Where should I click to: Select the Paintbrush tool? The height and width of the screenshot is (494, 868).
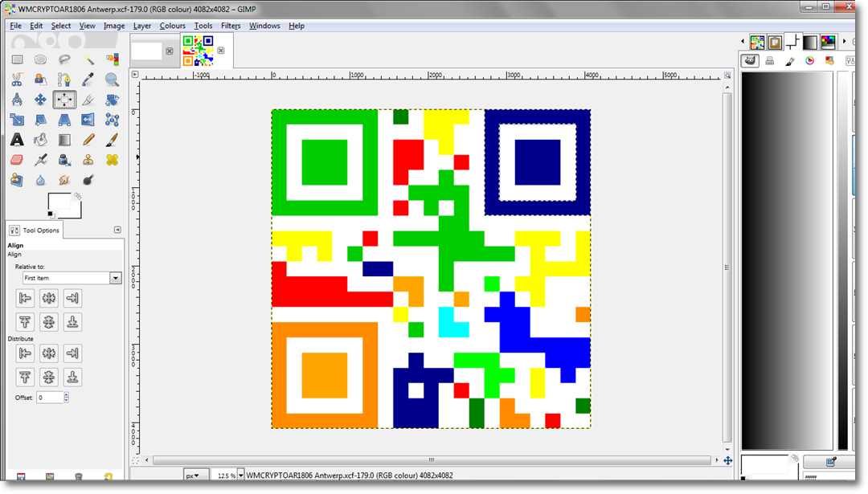pos(112,140)
